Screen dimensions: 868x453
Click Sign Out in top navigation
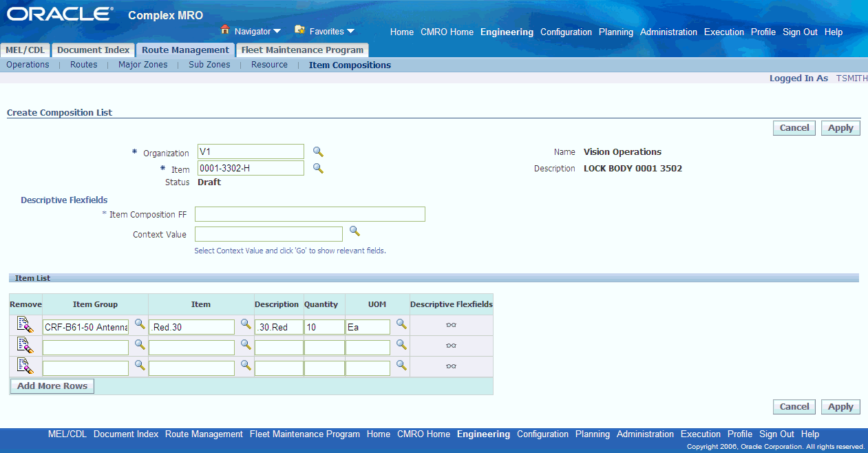(x=800, y=32)
